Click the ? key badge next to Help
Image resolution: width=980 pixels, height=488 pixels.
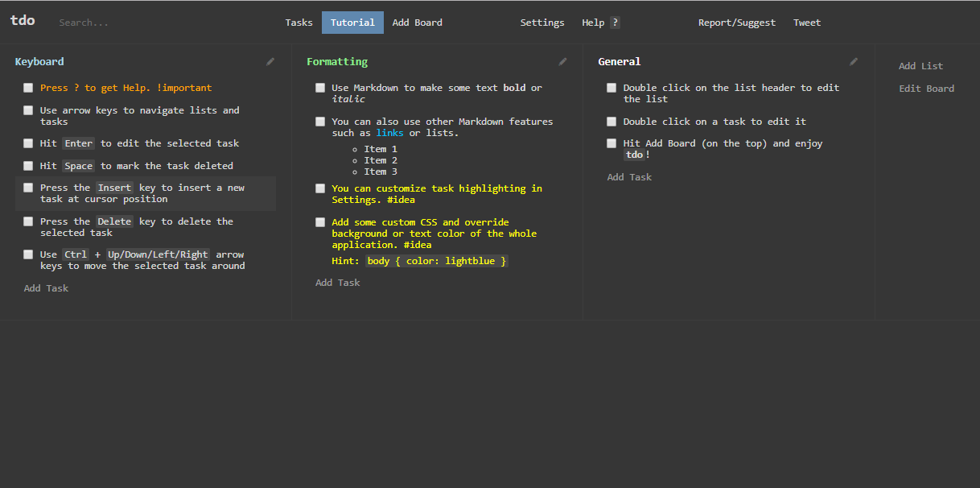click(615, 23)
